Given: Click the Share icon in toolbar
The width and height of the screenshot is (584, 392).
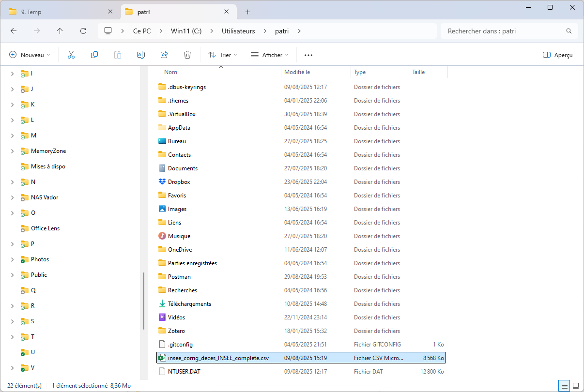Looking at the screenshot, I should (x=164, y=55).
